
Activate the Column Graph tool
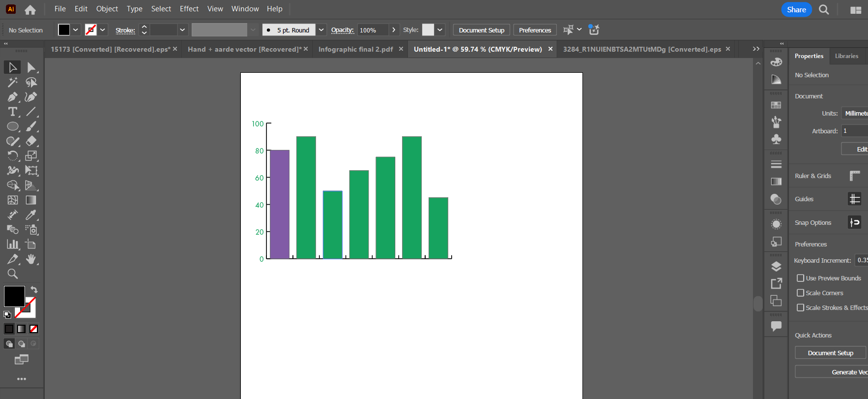click(12, 245)
